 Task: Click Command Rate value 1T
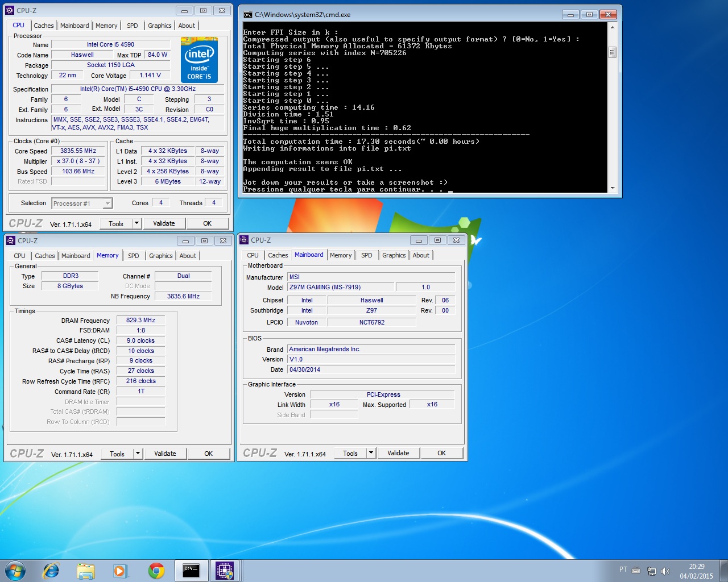[x=140, y=392]
